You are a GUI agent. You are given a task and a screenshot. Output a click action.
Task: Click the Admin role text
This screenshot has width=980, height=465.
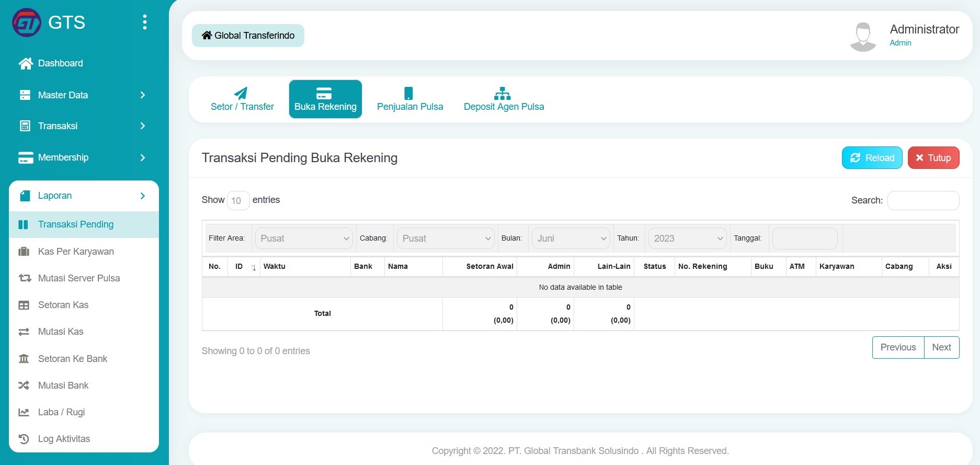point(900,43)
